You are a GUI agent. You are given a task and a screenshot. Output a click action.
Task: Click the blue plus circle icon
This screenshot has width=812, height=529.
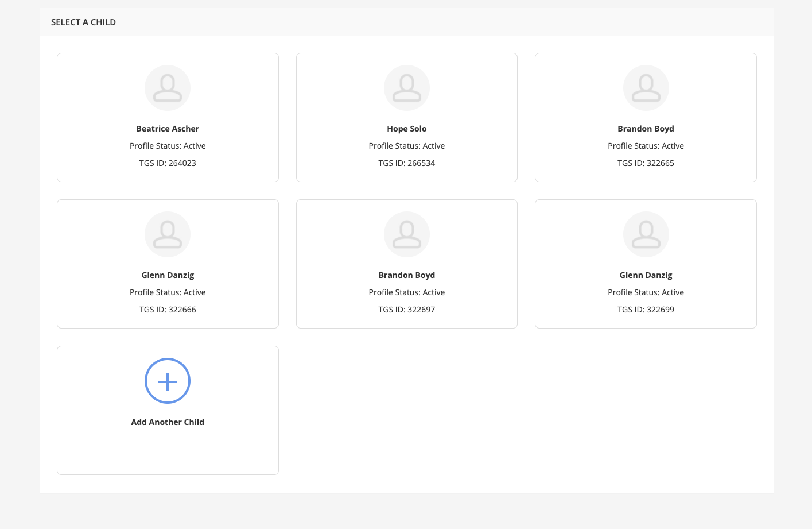(168, 381)
